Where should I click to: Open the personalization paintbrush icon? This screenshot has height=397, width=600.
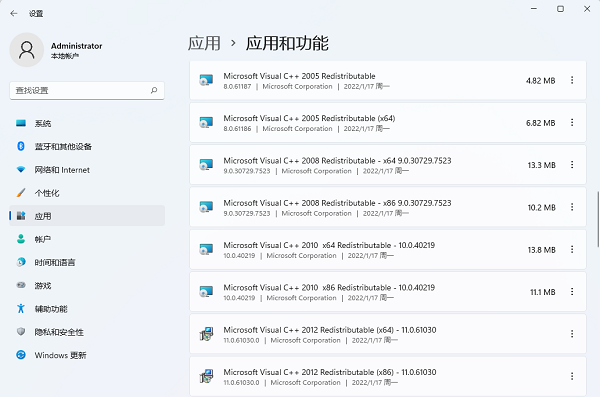(x=21, y=193)
